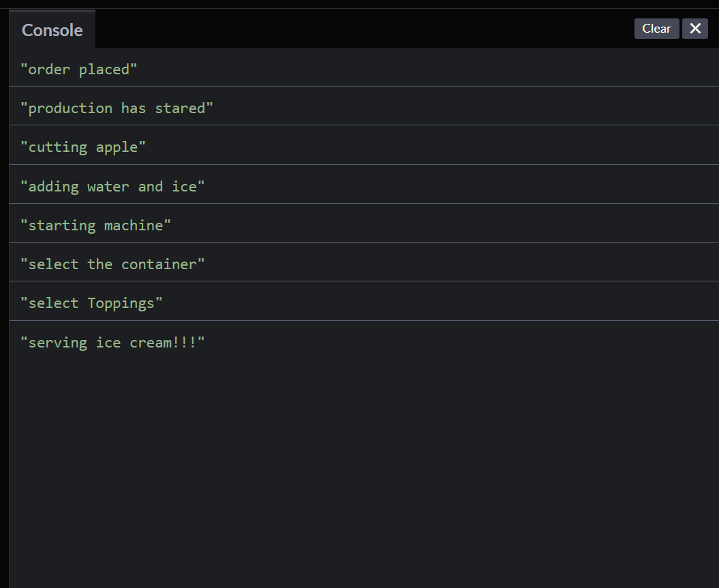Viewport: 719px width, 588px height.
Task: Click the X glyph in the top-right corner
Action: point(695,29)
